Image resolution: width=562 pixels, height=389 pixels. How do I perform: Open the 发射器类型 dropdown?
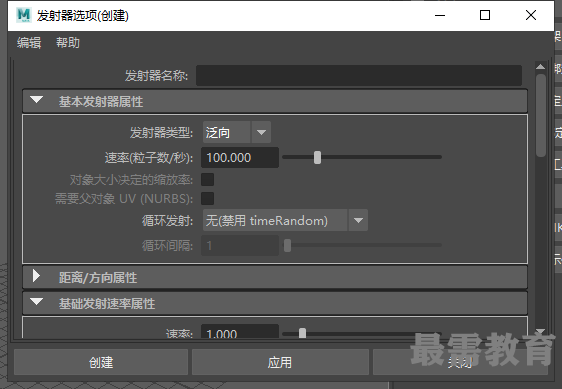[237, 132]
